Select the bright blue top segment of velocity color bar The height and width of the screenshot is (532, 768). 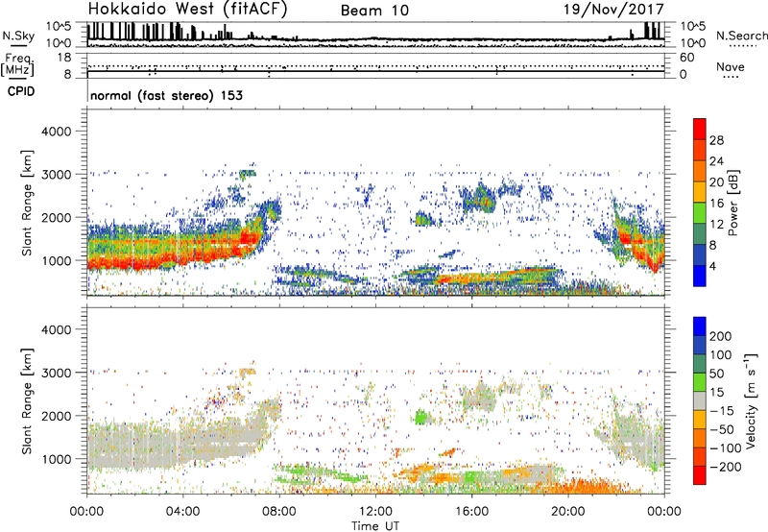tap(700, 326)
